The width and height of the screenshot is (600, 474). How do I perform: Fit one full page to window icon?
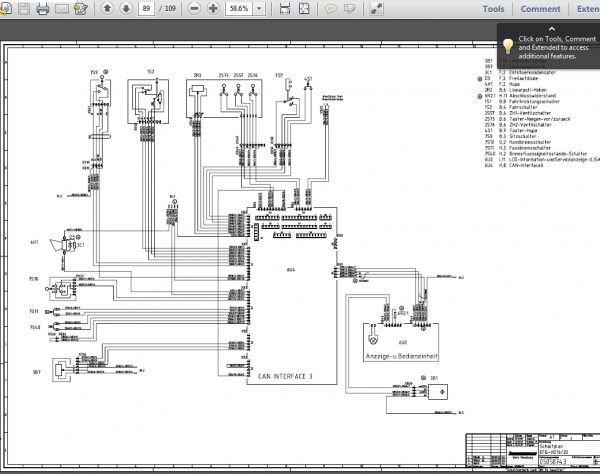click(x=304, y=8)
